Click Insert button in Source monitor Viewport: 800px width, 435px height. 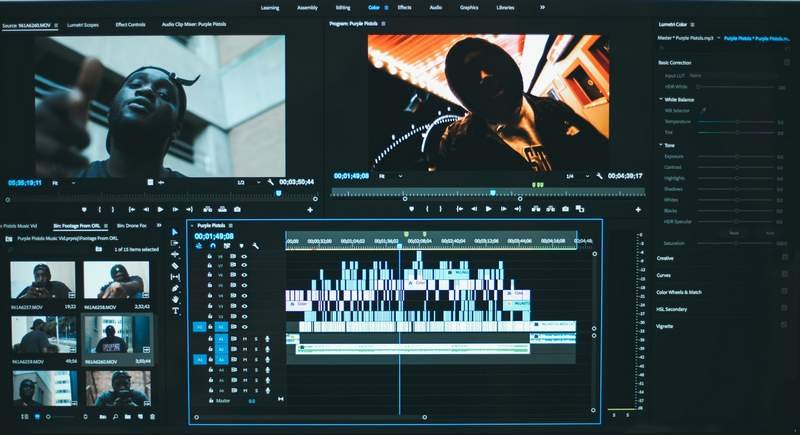pos(207,209)
